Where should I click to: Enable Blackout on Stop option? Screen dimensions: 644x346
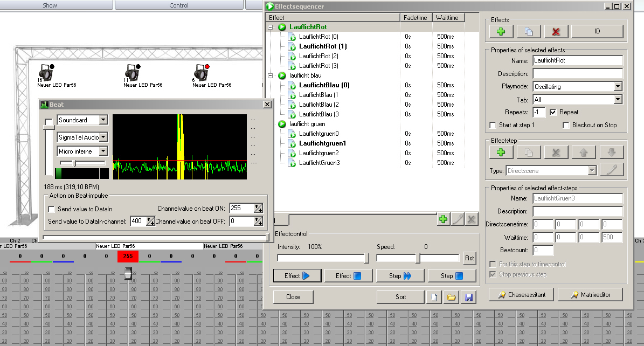(566, 125)
